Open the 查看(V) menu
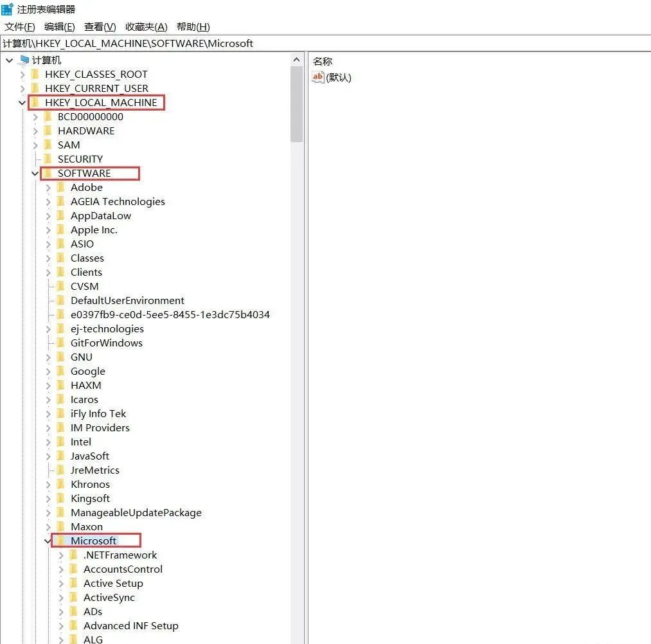The height and width of the screenshot is (644, 651). pyautogui.click(x=100, y=26)
